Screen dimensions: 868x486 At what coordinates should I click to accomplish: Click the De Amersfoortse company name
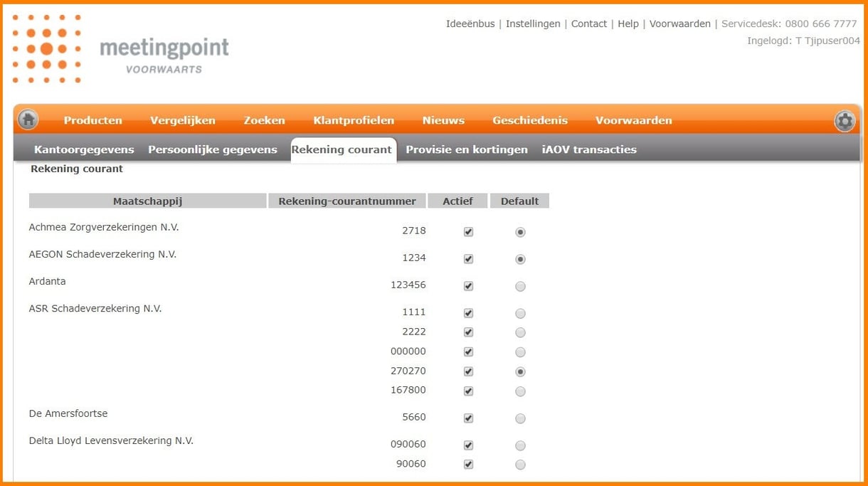pyautogui.click(x=68, y=413)
